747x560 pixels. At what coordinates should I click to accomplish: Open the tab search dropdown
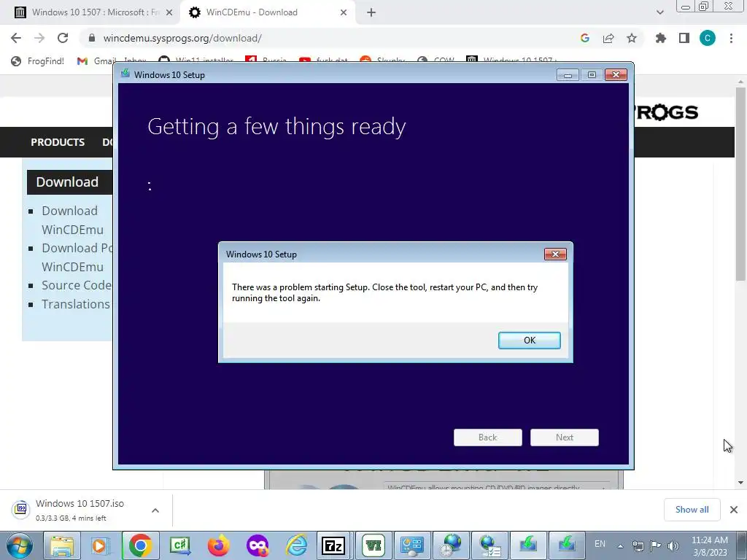point(659,12)
